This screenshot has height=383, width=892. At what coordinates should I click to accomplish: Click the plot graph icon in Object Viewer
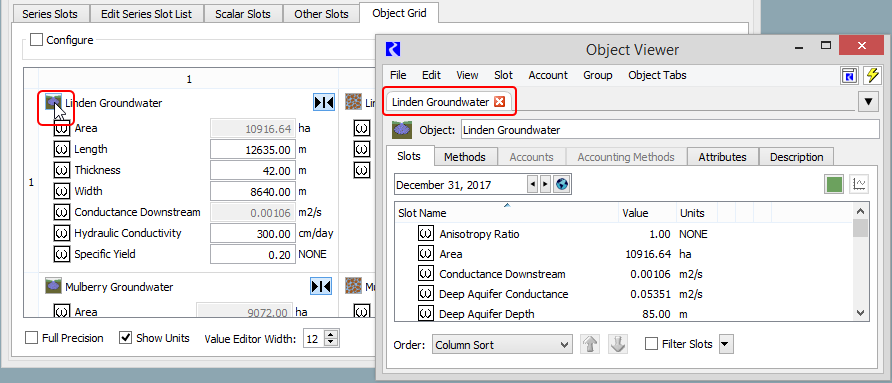pyautogui.click(x=859, y=184)
